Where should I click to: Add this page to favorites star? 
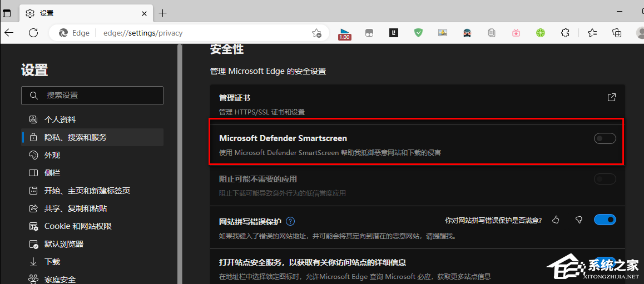316,33
